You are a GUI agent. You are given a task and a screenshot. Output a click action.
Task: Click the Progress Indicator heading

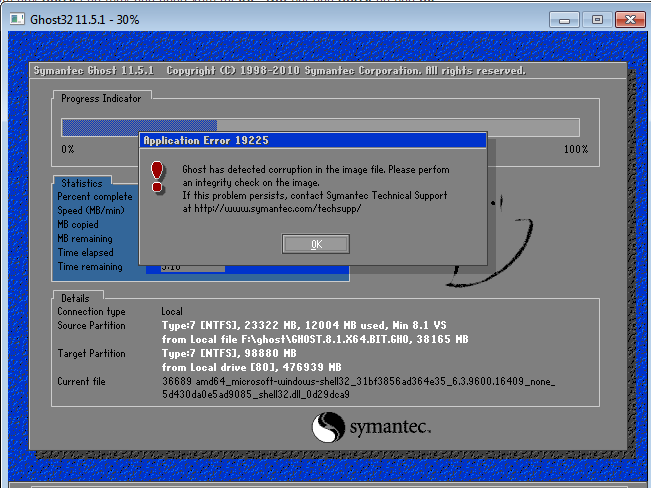click(101, 99)
